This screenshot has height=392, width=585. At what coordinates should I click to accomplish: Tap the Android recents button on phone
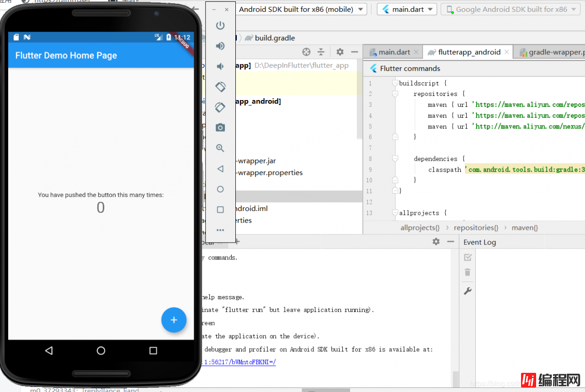153,350
